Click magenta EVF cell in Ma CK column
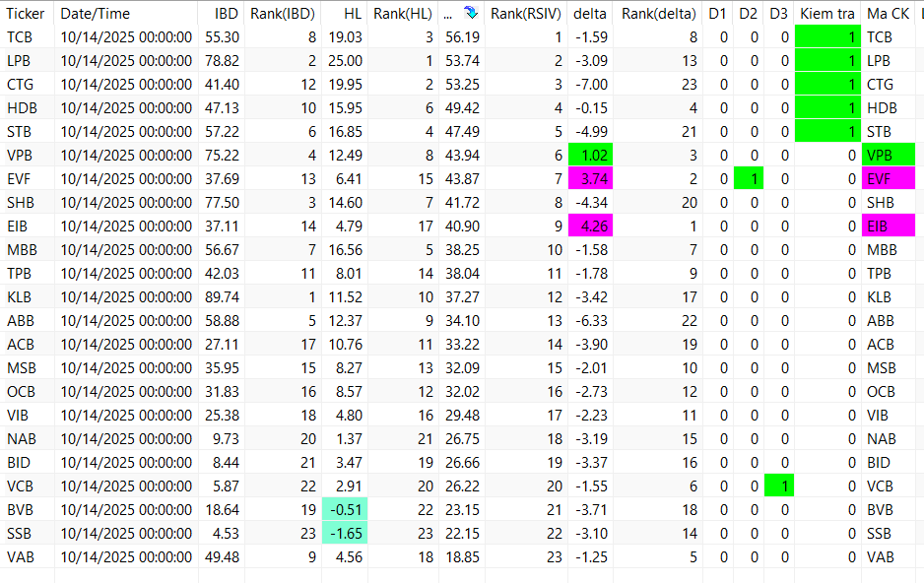This screenshot has height=583, width=924. 889,178
